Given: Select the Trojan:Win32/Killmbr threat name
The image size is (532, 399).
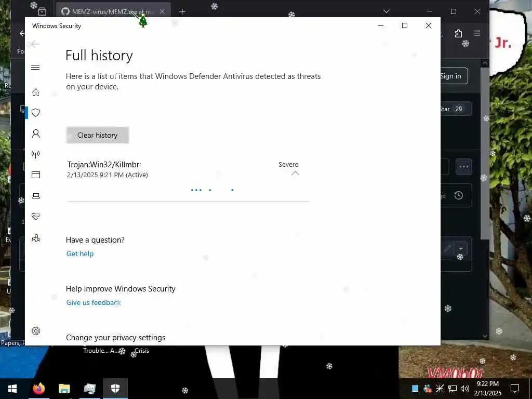Looking at the screenshot, I should (x=103, y=165).
